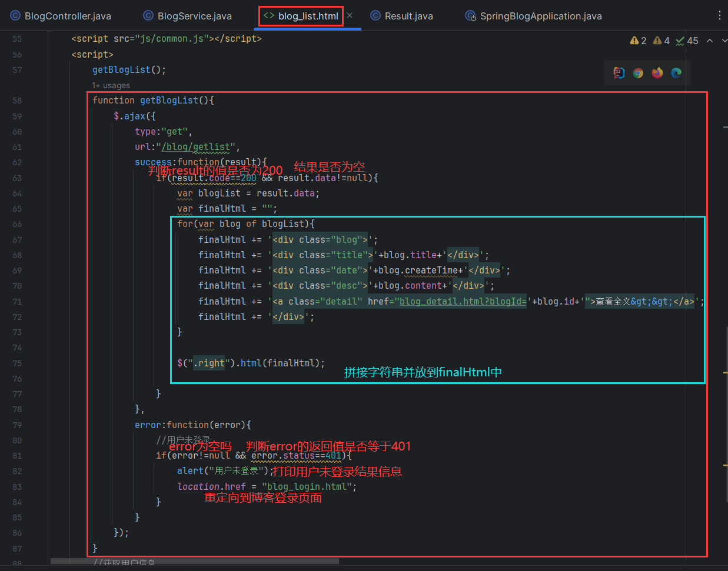Click the horizontal scrollbar at editor bottom
Screen dimensions: 728x571
tap(194, 562)
